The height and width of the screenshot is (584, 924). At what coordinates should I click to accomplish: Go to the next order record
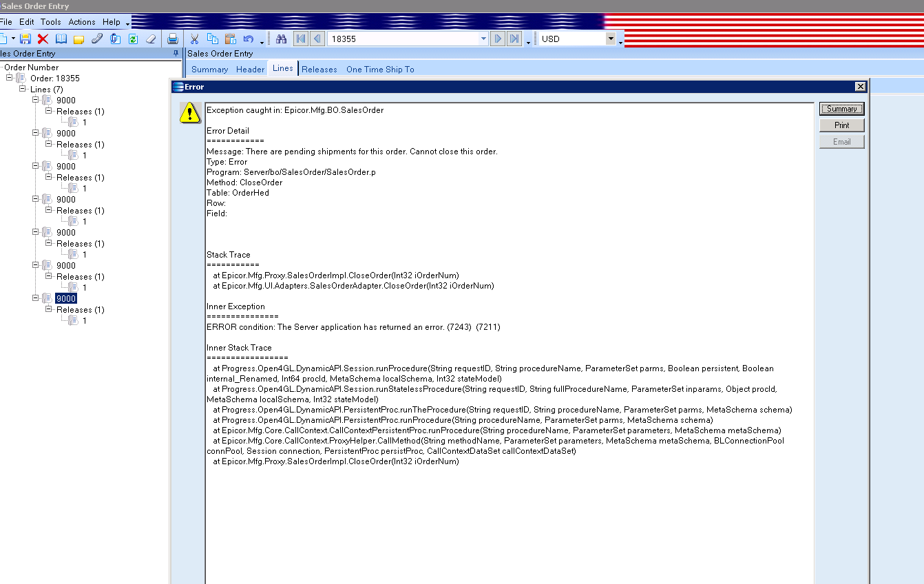pyautogui.click(x=498, y=39)
